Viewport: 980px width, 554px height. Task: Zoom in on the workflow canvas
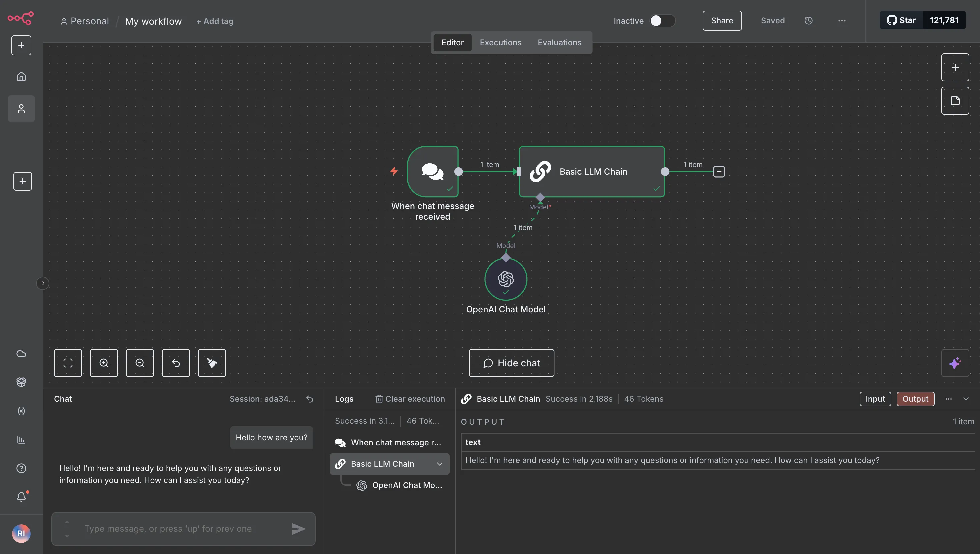[x=104, y=363]
